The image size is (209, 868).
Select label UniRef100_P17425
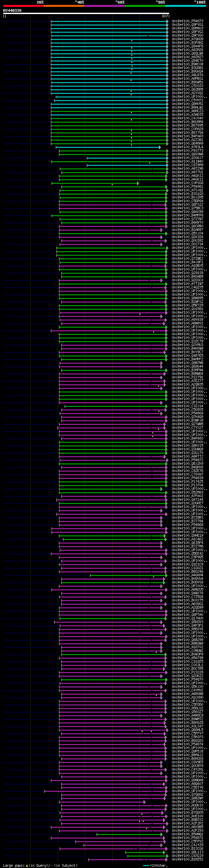[x=187, y=482]
